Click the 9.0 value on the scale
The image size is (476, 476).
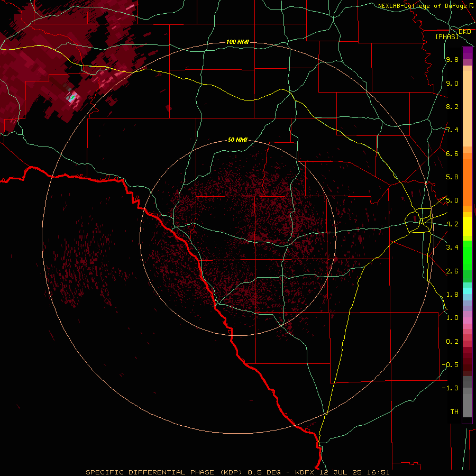[x=452, y=83]
